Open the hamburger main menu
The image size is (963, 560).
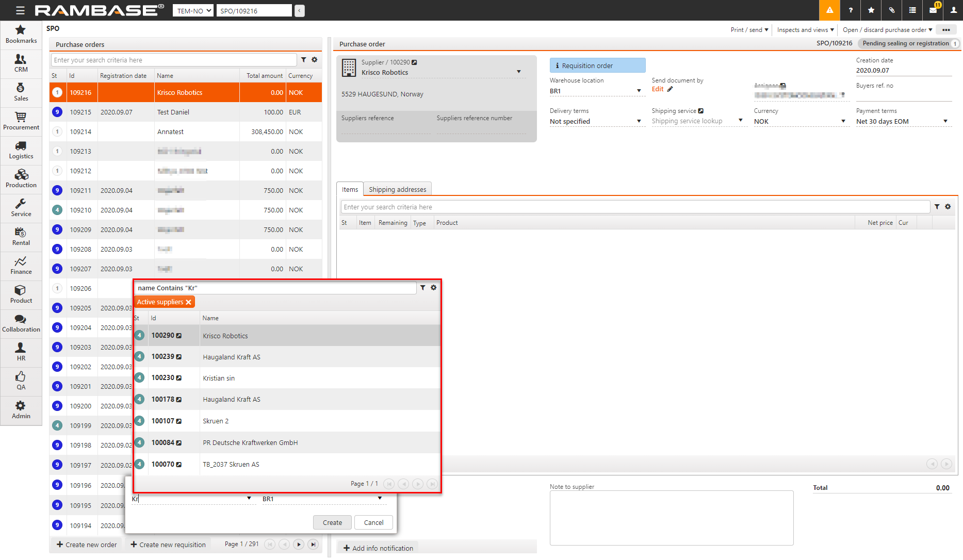pos(20,10)
